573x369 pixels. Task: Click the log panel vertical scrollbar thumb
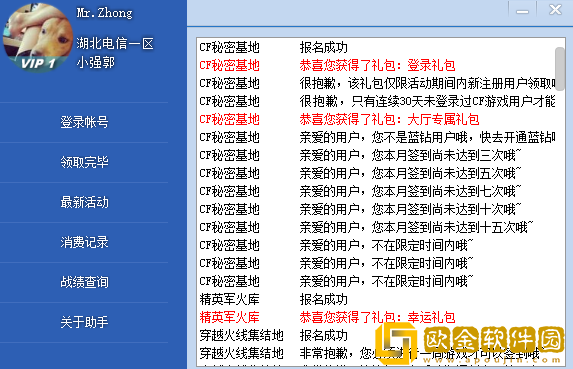click(559, 69)
